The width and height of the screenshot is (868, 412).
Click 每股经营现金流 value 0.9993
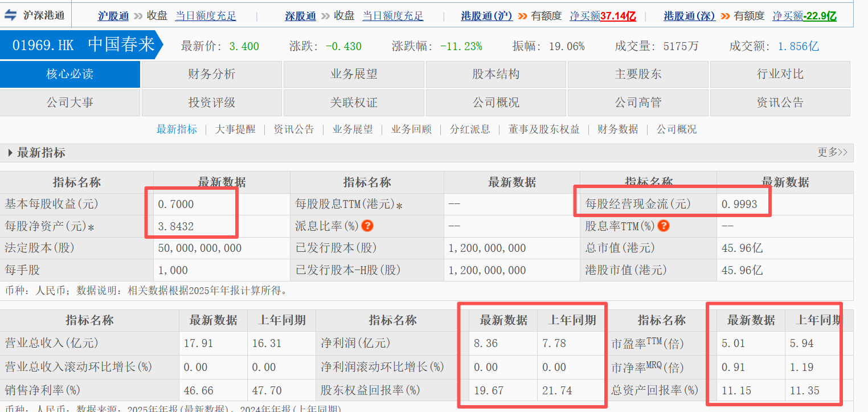click(x=739, y=204)
